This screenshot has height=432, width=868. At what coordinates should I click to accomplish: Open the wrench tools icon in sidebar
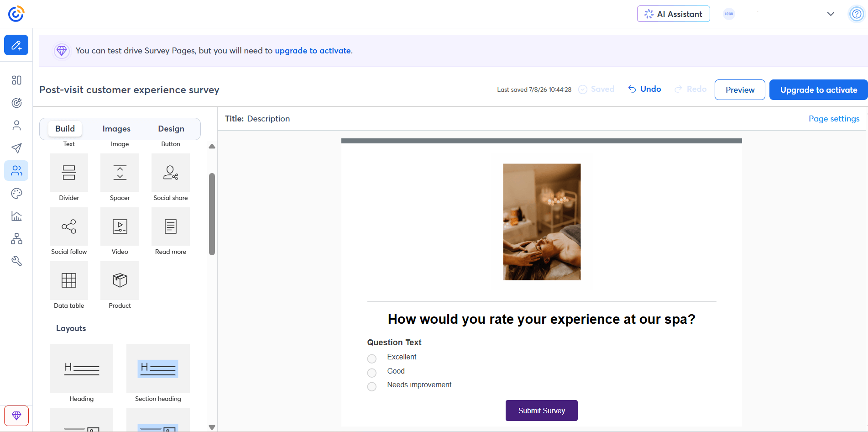(16, 261)
